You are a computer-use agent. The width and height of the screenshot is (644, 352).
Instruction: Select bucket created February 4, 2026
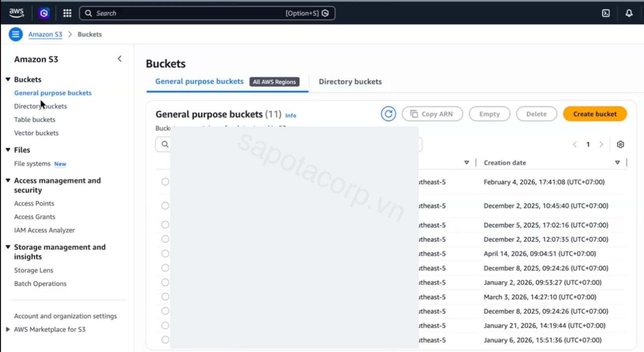click(x=165, y=182)
